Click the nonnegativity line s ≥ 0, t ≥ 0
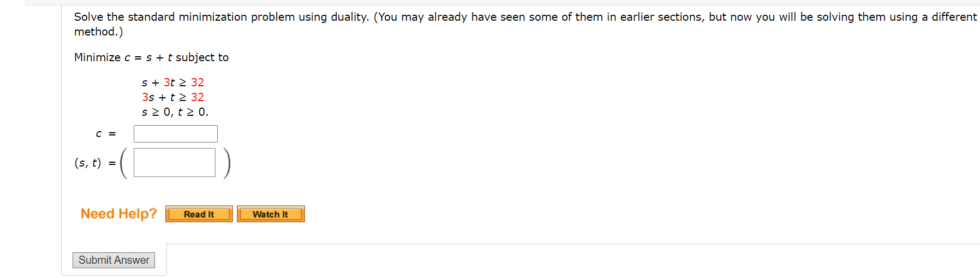 [175, 112]
